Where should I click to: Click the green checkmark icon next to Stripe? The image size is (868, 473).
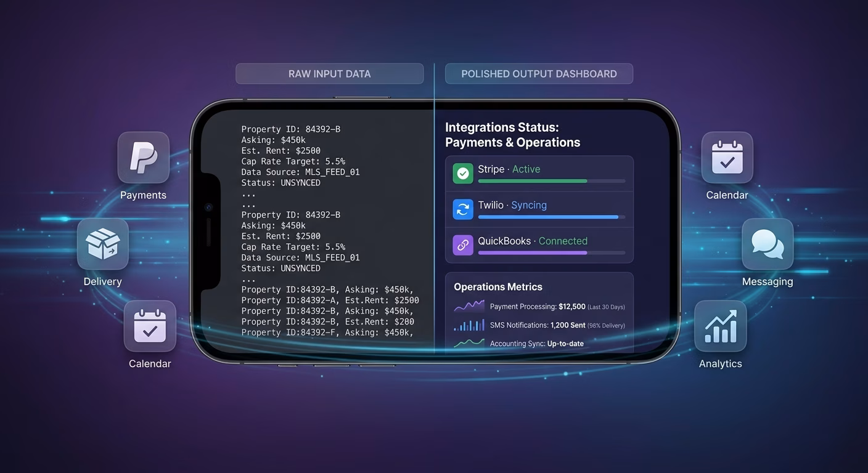coord(463,174)
